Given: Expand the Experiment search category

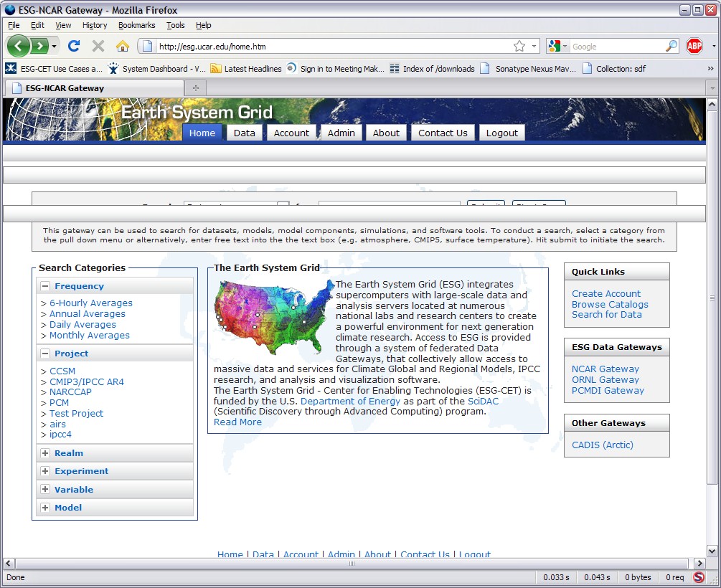Looking at the screenshot, I should (x=45, y=471).
